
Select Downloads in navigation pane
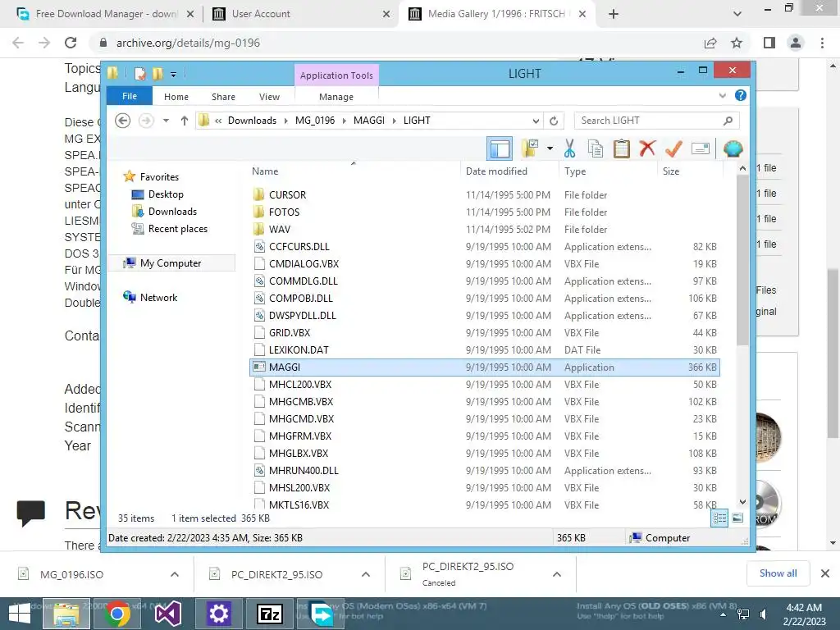click(x=172, y=212)
